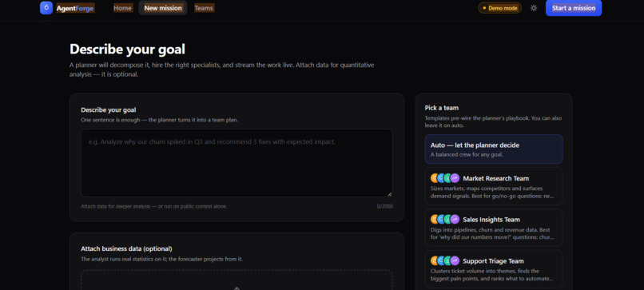Pick the Support Triage Team card
This screenshot has height=290, width=644.
click(494, 269)
